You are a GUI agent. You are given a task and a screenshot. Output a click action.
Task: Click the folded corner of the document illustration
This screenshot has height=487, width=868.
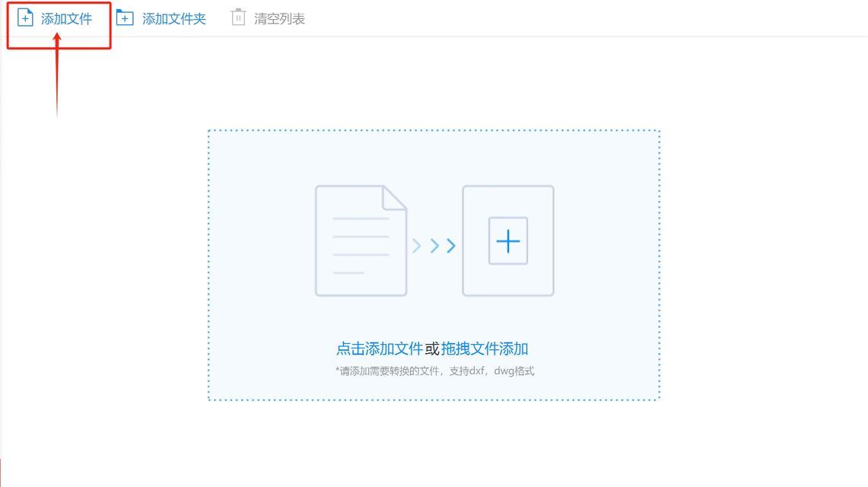click(x=396, y=198)
